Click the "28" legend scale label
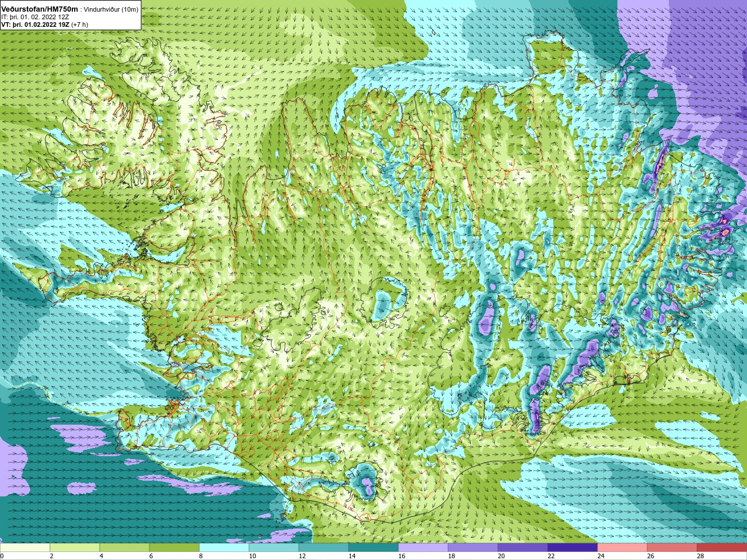747x560 pixels. click(x=700, y=556)
